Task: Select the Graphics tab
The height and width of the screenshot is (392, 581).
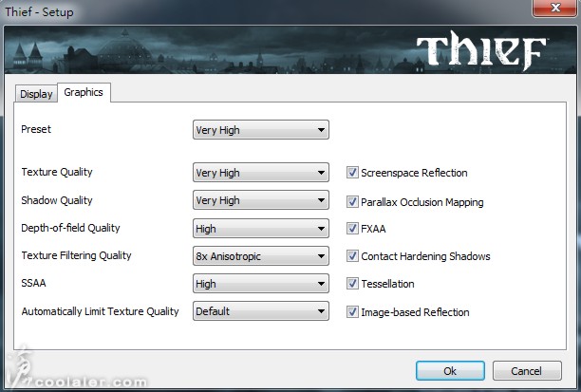Action: pyautogui.click(x=84, y=92)
